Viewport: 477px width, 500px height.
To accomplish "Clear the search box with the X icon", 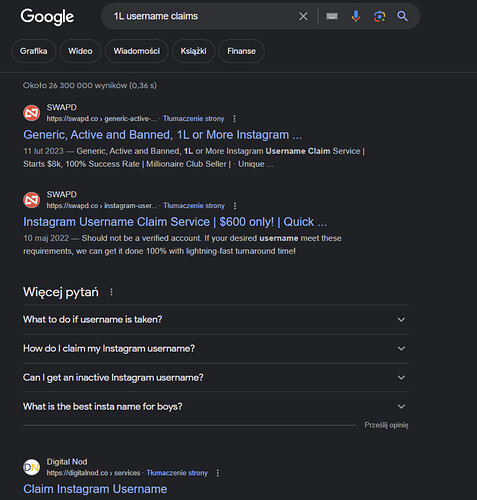I will point(303,16).
